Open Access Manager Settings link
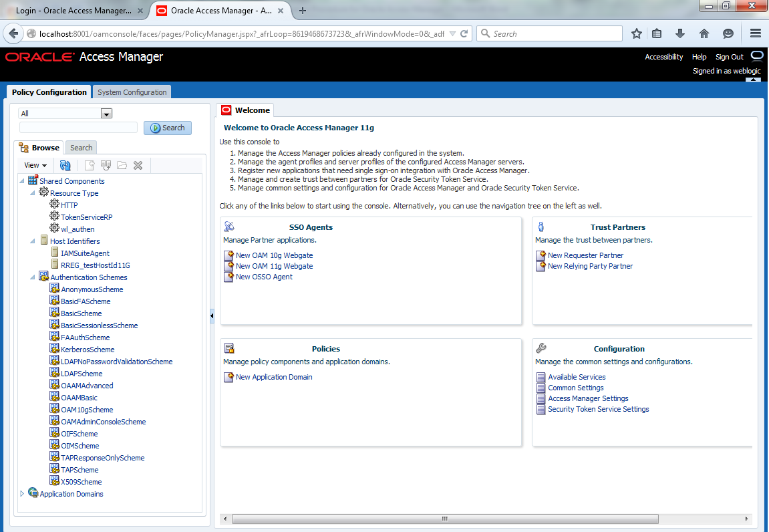The height and width of the screenshot is (532, 769). point(588,398)
